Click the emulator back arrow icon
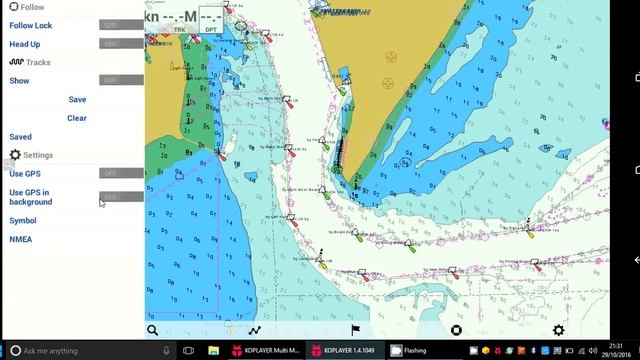The height and width of the screenshot is (360, 640). coord(637,260)
